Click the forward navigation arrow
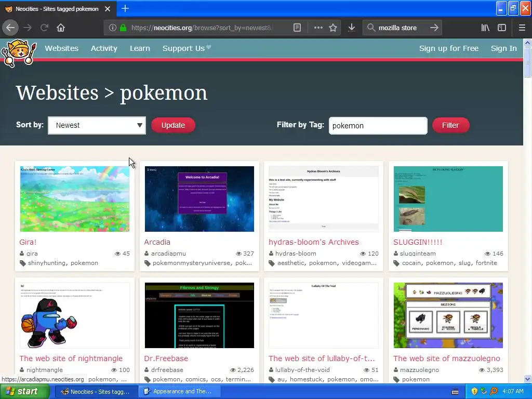This screenshot has height=399, width=532. coord(28,28)
